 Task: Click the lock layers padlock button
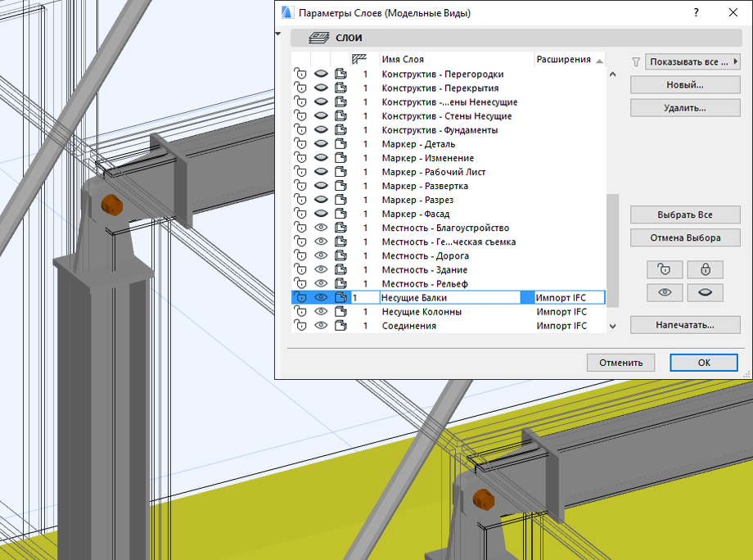(705, 269)
